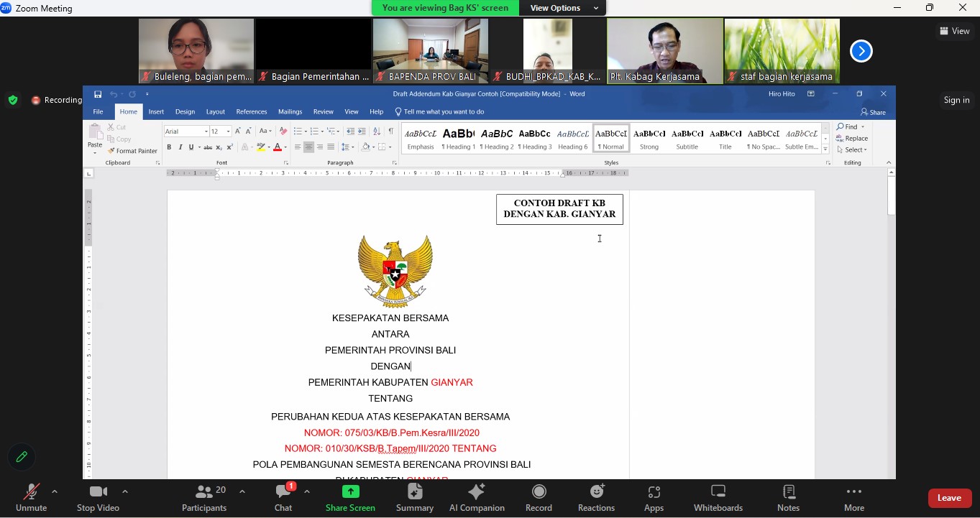Open the Participants list

point(204,498)
